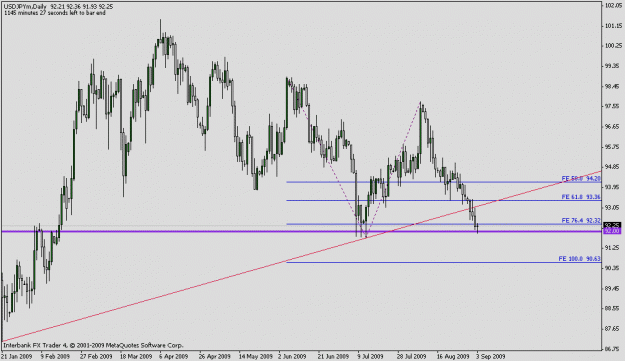The height and width of the screenshot is (361, 625).
Task: Click the 91.25 price axis label
Action: (x=613, y=247)
